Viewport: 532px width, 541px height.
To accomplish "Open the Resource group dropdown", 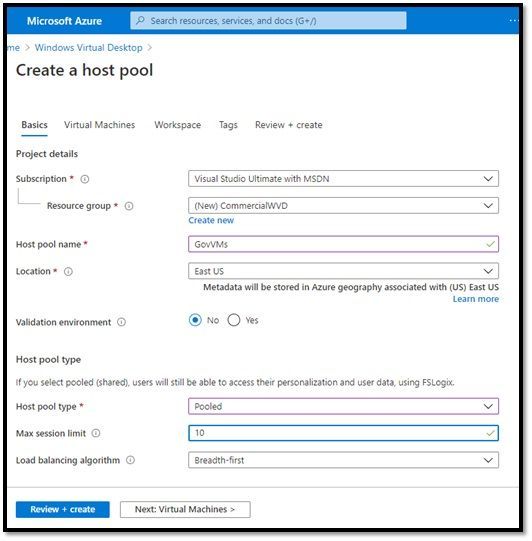I will (343, 206).
